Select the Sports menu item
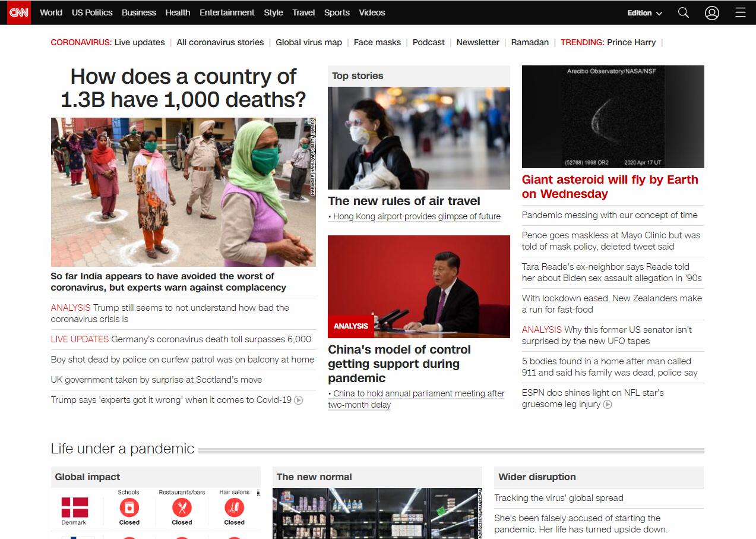756x539 pixels. pos(337,12)
